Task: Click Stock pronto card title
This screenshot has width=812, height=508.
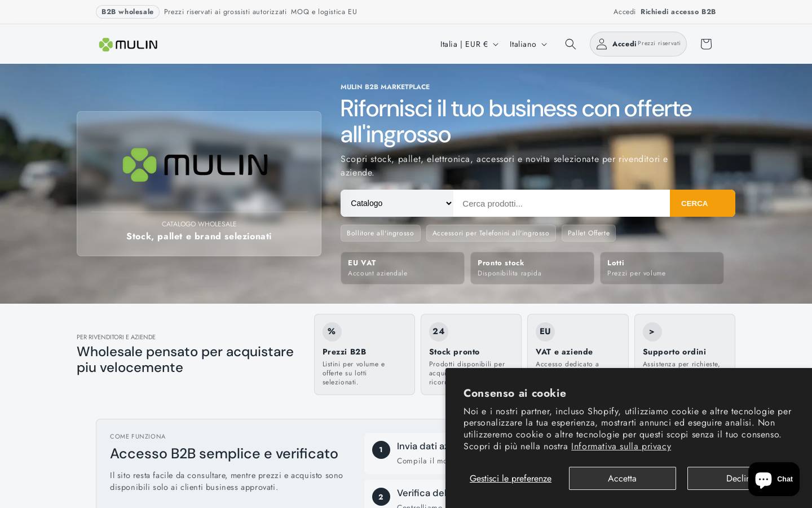Action: tap(454, 352)
